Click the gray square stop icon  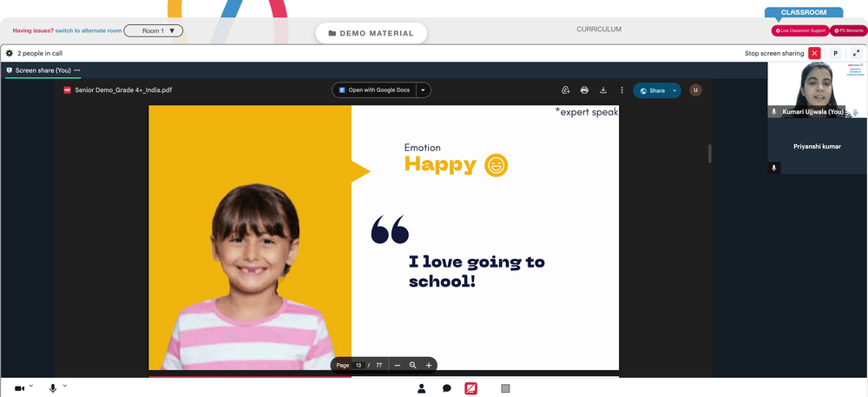505,388
